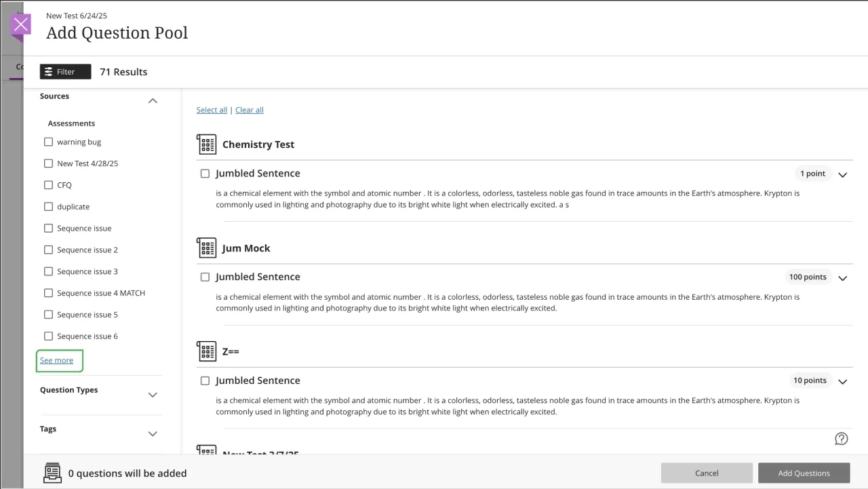Click the Select all link
Screen dimensions: 868x489
pos(212,109)
